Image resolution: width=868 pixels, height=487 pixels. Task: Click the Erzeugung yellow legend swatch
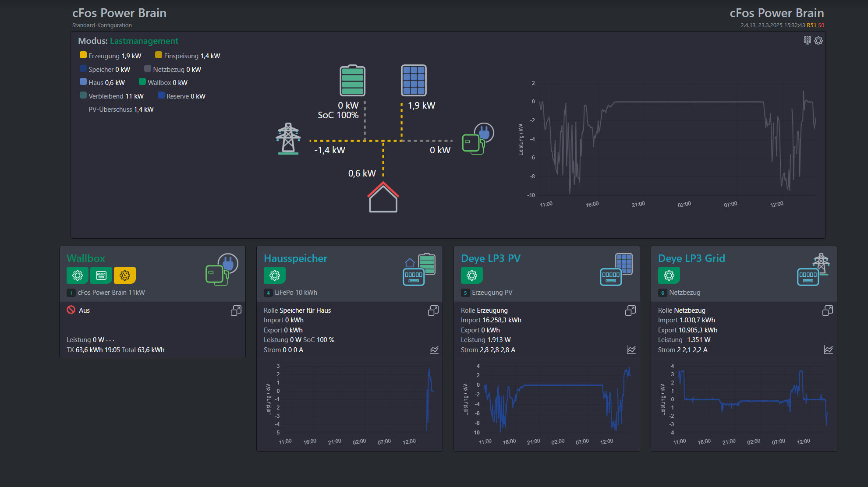pos(83,55)
